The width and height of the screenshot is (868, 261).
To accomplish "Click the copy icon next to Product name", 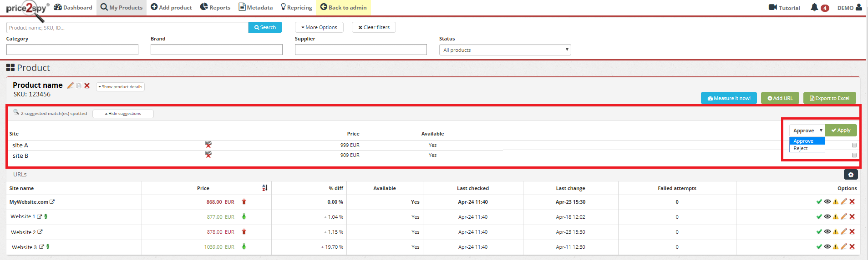I will (x=79, y=85).
